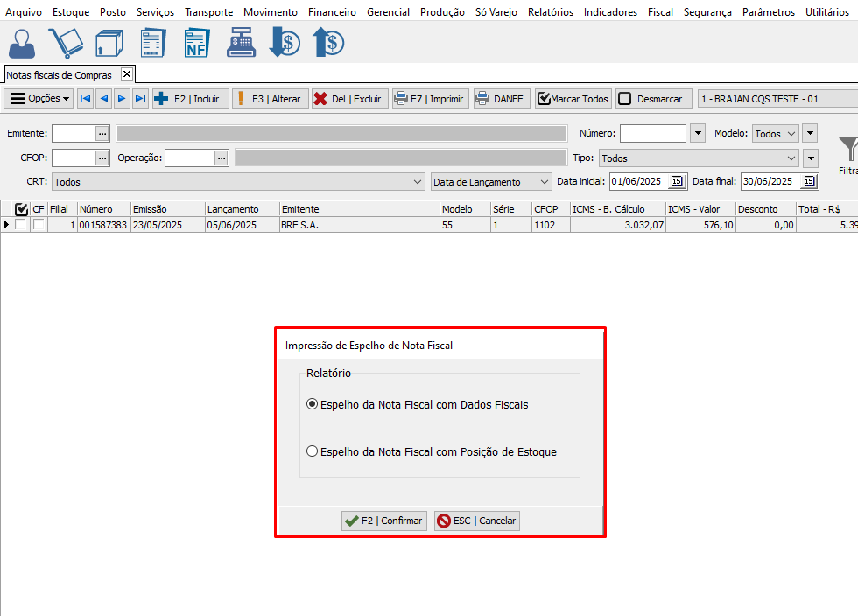Open the Segurança menu

707,11
